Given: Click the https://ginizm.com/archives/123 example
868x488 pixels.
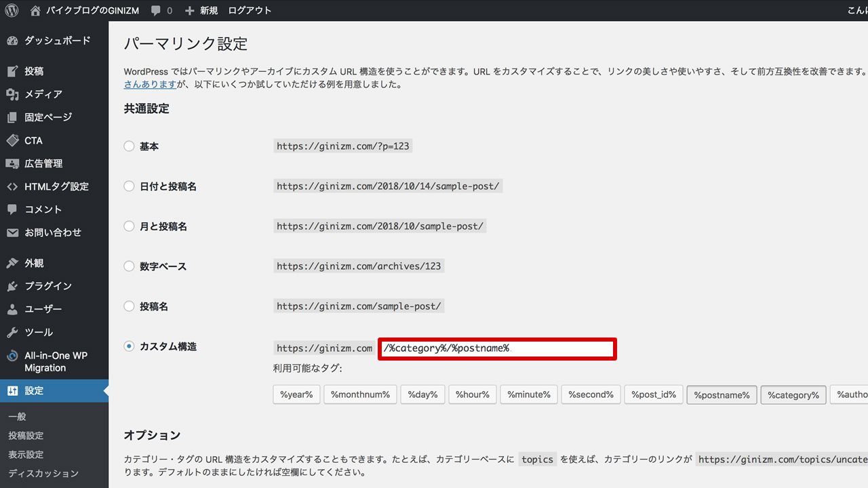Looking at the screenshot, I should tap(359, 266).
